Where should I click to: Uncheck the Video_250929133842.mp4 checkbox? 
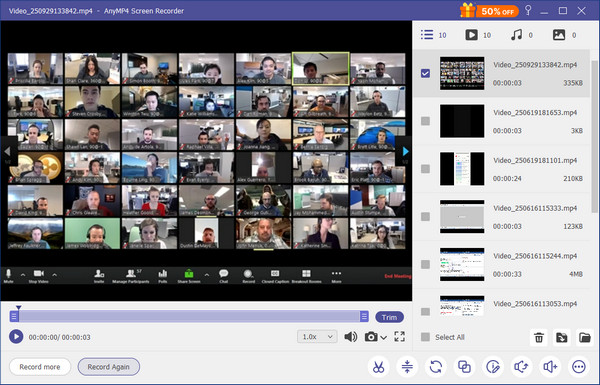point(425,73)
